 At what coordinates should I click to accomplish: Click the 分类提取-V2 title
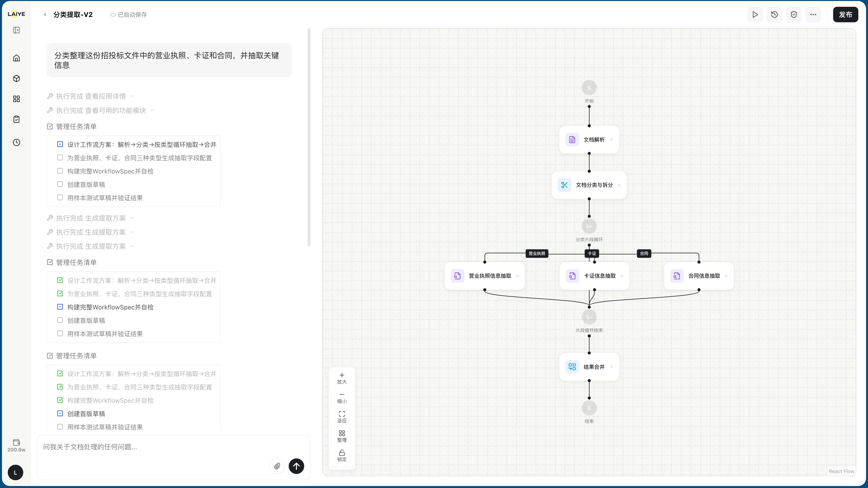pyautogui.click(x=73, y=15)
